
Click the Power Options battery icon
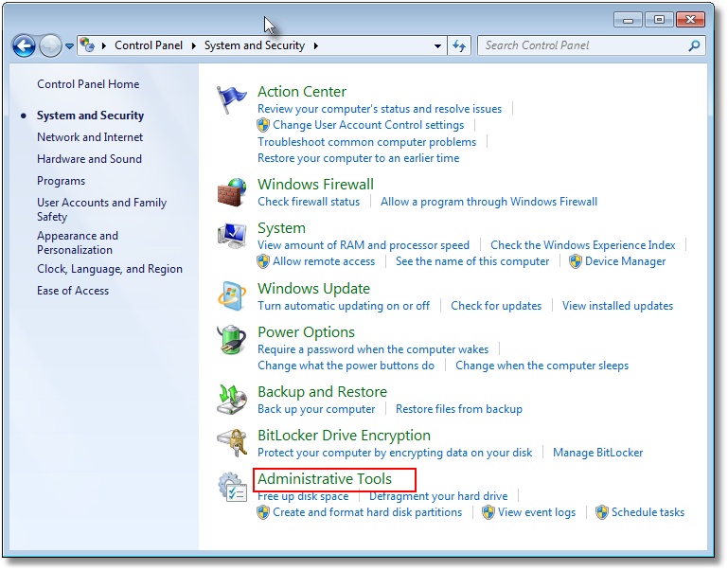pos(231,339)
